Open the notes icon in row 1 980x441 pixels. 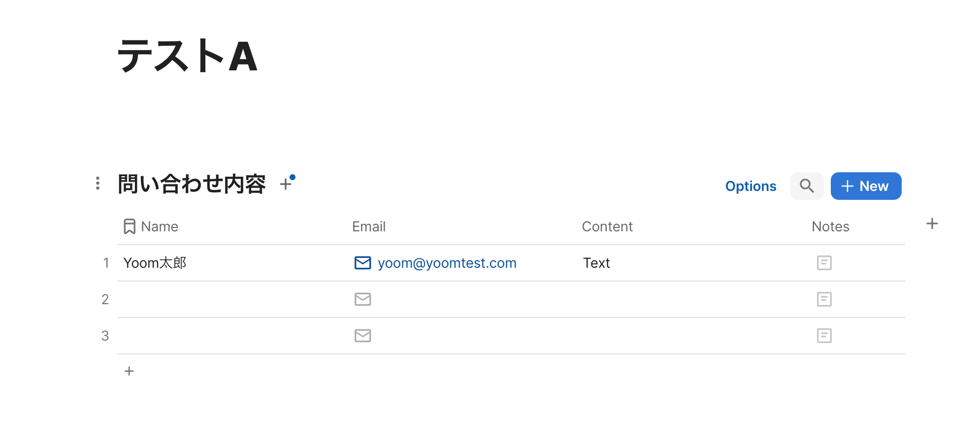pos(824,263)
